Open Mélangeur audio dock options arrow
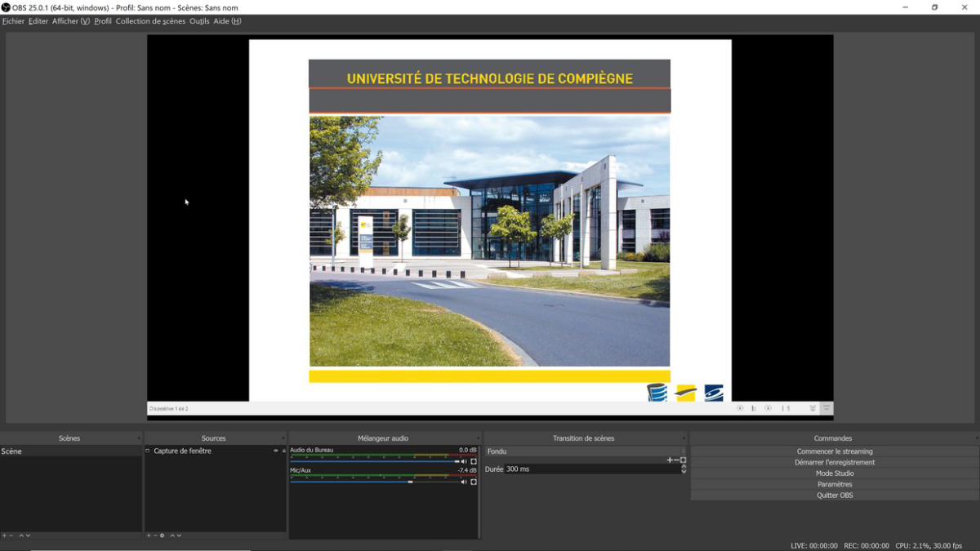980x551 pixels. [478, 438]
